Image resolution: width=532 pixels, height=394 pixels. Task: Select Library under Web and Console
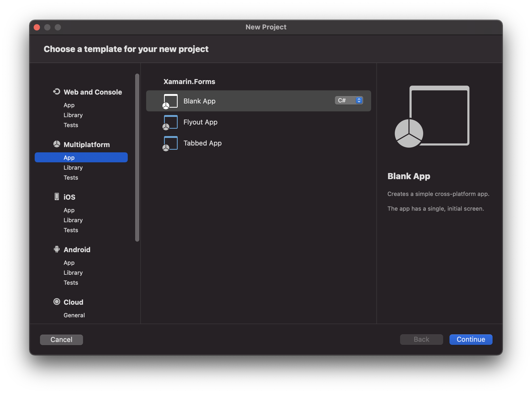coord(73,115)
